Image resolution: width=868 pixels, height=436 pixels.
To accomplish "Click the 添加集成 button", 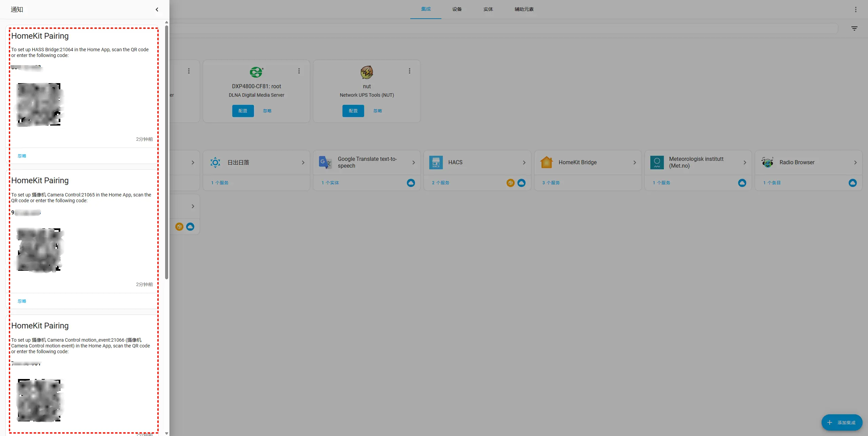I will point(842,422).
